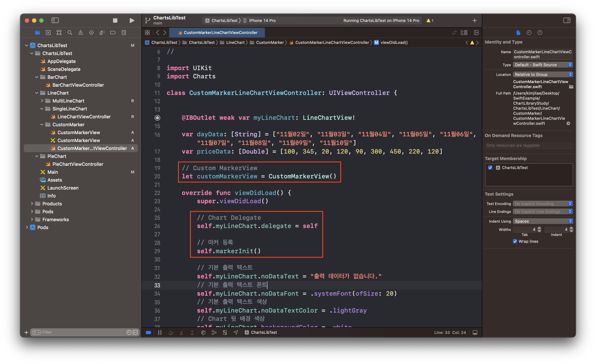
Task: Toggle ChartsLibTest target membership checkbox
Action: click(x=490, y=167)
